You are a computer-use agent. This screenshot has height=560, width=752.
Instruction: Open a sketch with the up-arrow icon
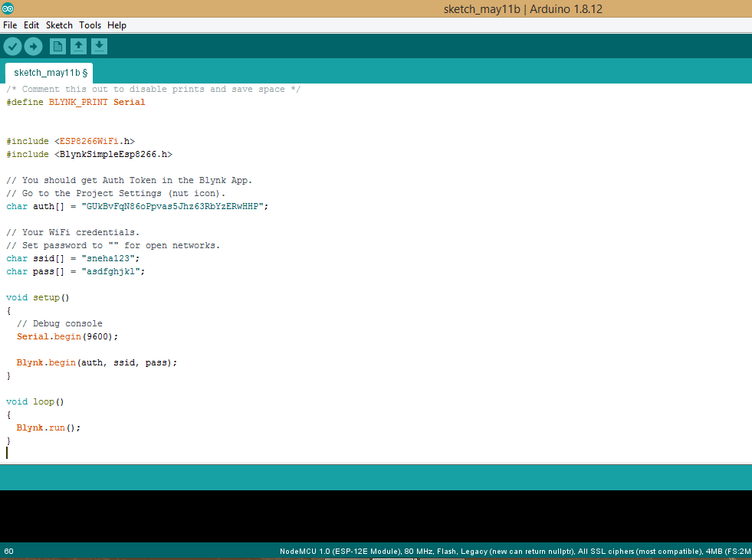pos(79,47)
